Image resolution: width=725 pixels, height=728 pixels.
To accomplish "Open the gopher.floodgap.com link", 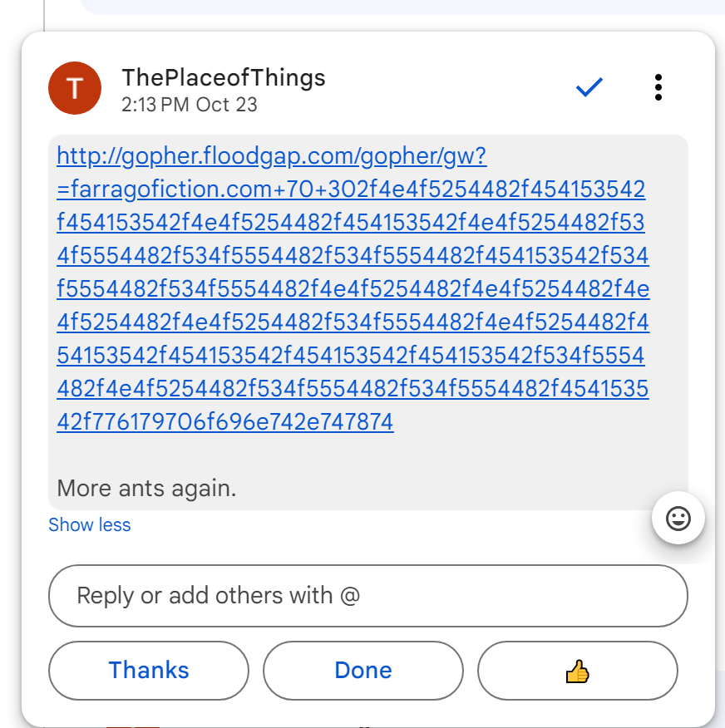I will [x=271, y=156].
